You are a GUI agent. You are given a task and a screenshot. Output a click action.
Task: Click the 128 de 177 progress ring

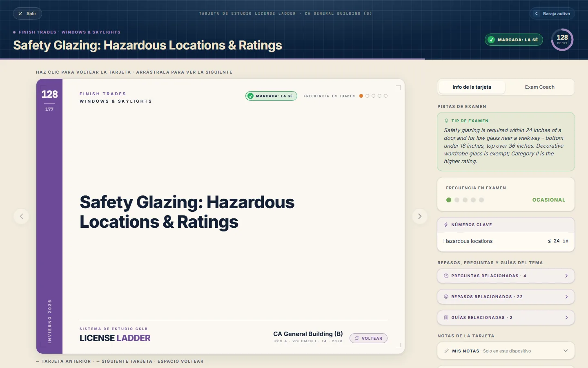(562, 40)
